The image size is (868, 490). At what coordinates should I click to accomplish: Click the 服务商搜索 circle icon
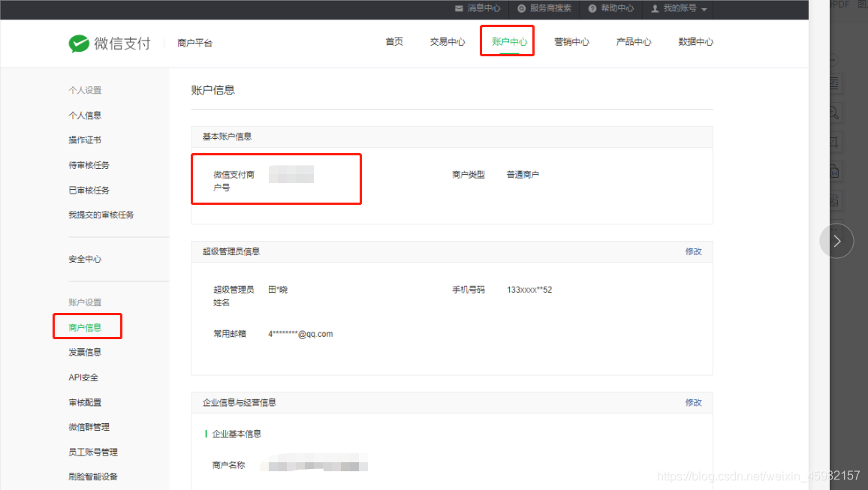pyautogui.click(x=520, y=9)
